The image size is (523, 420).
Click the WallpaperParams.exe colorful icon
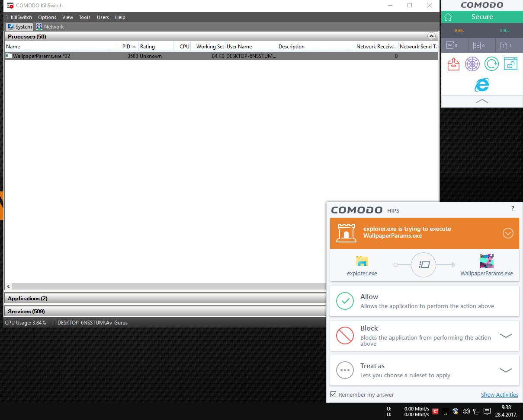tap(487, 261)
